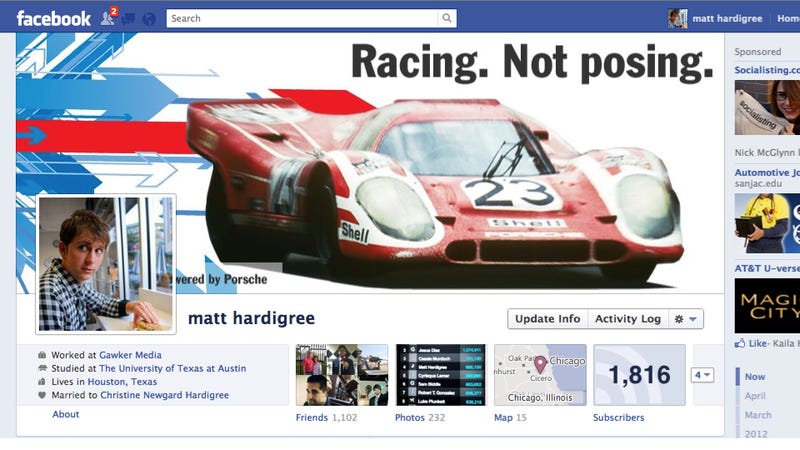Open the profile picture
The height and width of the screenshot is (450, 800).
click(106, 264)
